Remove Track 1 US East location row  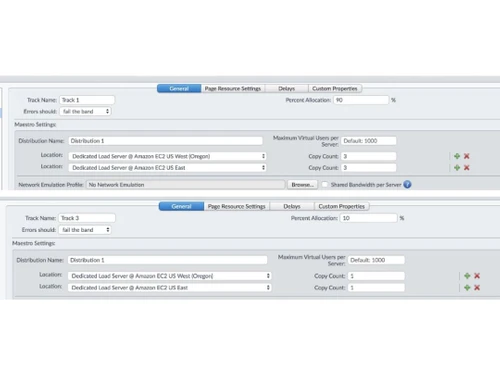(x=467, y=168)
